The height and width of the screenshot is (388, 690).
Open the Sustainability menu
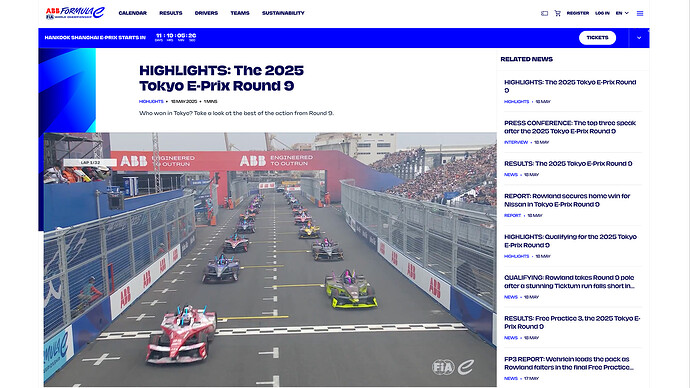(283, 13)
